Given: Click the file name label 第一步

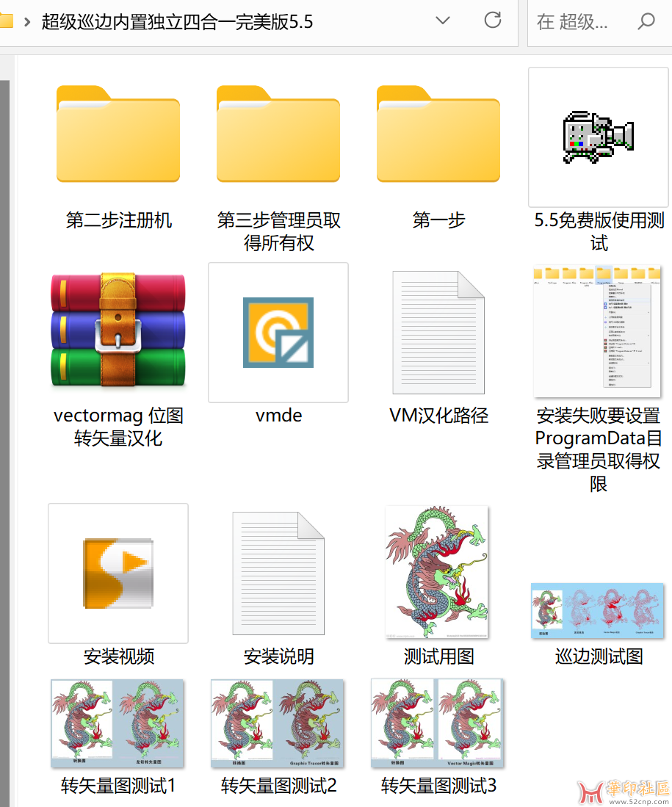Looking at the screenshot, I should [x=438, y=220].
